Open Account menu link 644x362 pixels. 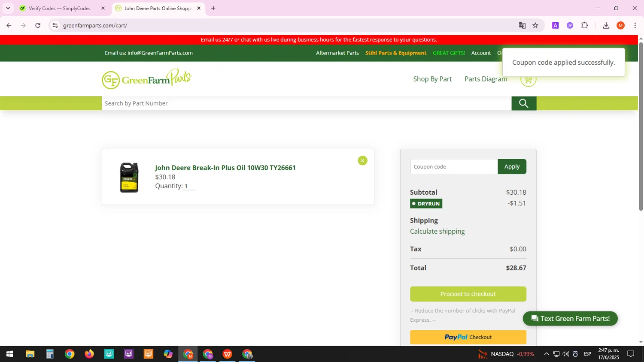coord(481,53)
